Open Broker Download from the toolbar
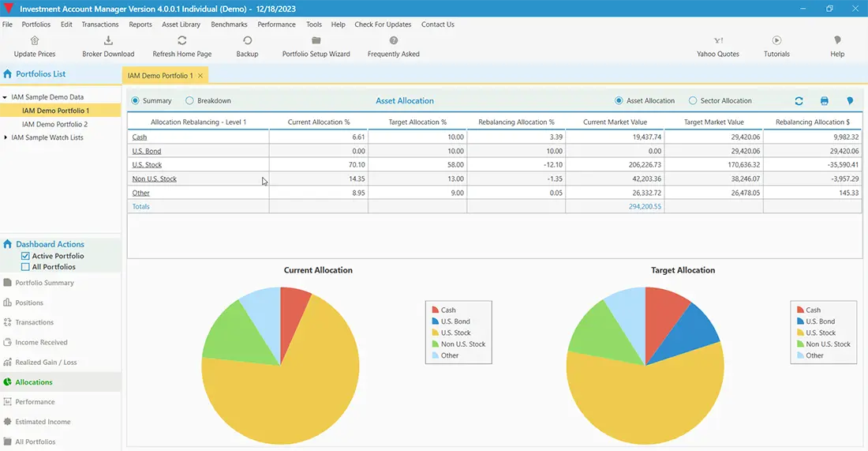The height and width of the screenshot is (451, 868). pos(108,41)
